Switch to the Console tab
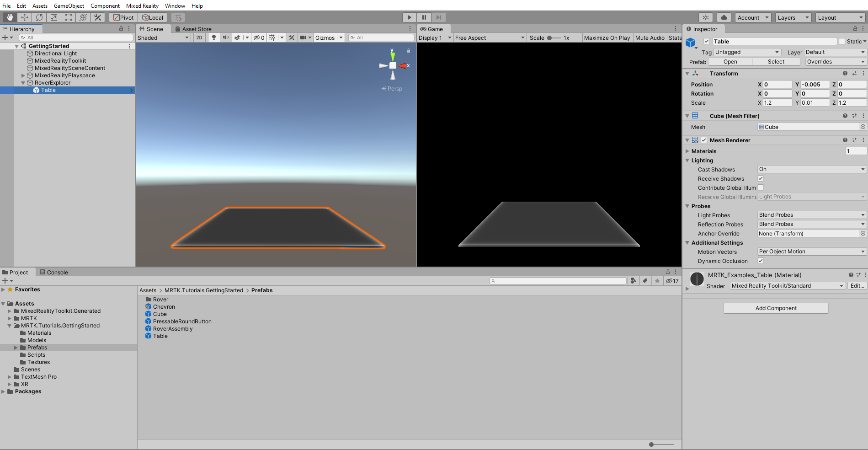 coord(54,272)
